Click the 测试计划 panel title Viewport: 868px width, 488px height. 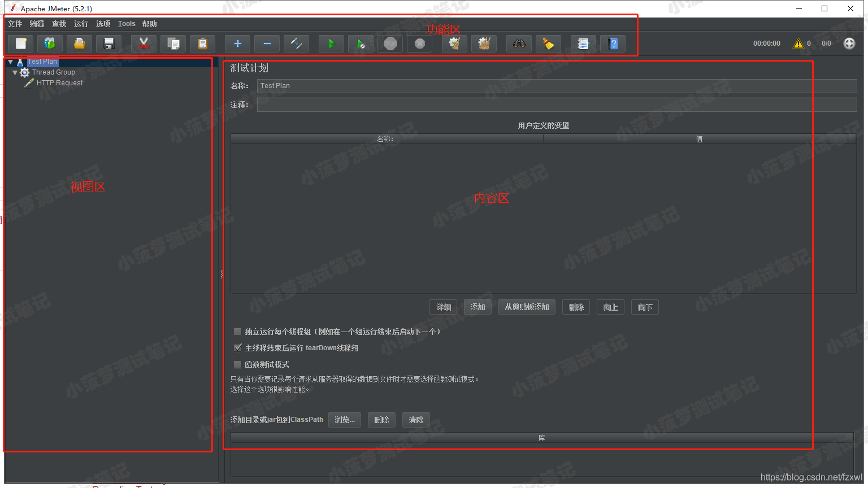[x=249, y=68]
